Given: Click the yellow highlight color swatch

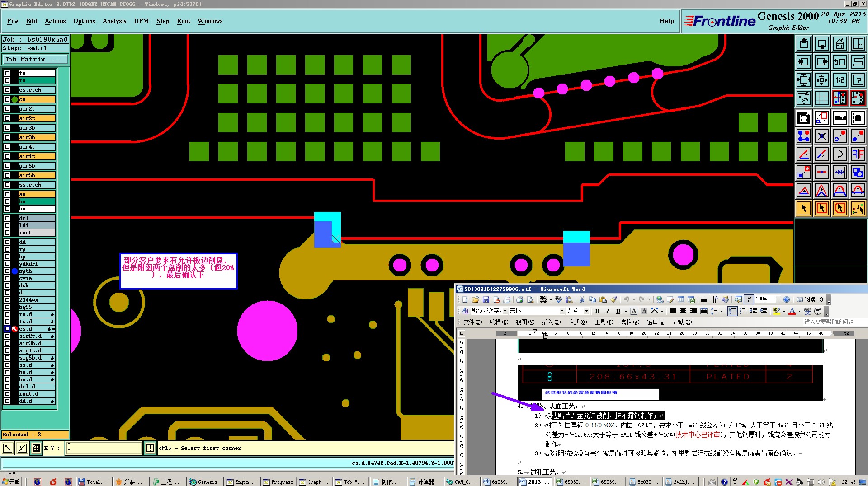Looking at the screenshot, I should (777, 311).
